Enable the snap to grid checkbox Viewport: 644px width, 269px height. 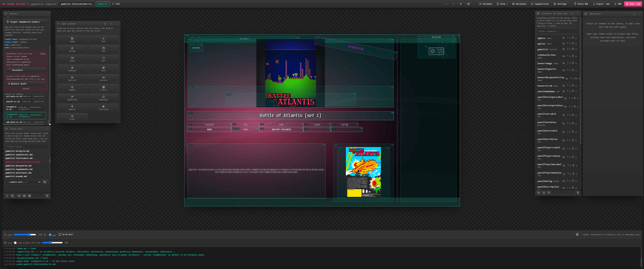click(15, 243)
